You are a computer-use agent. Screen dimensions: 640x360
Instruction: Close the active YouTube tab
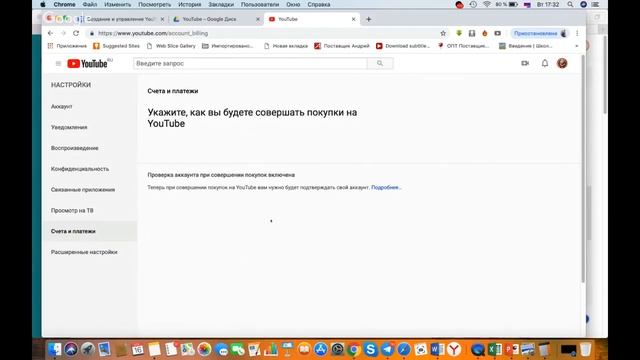tap(353, 19)
